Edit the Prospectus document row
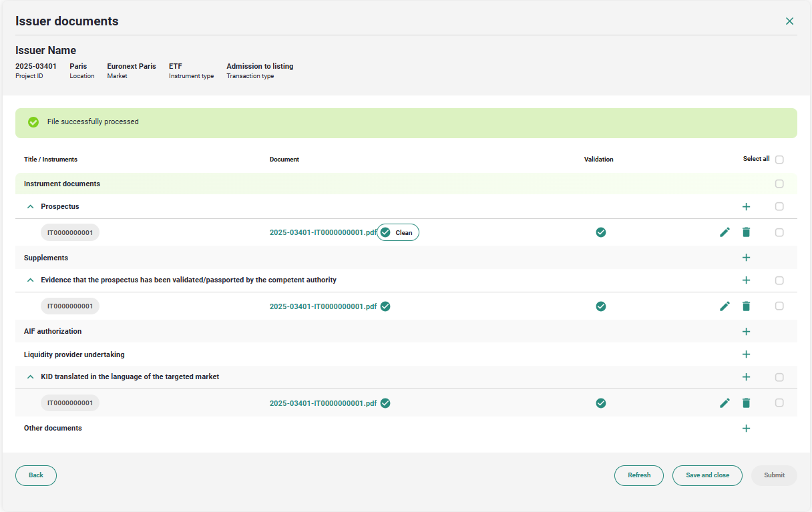 725,232
